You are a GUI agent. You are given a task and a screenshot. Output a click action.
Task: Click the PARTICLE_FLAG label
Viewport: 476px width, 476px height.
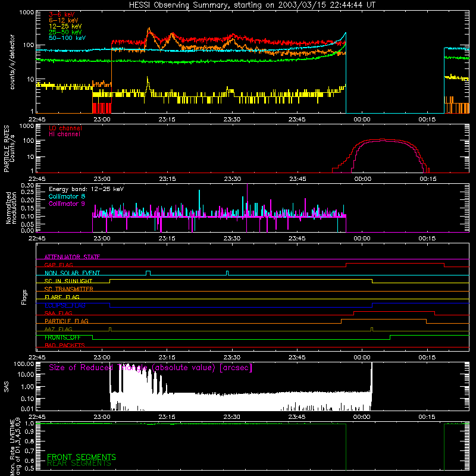(67, 321)
